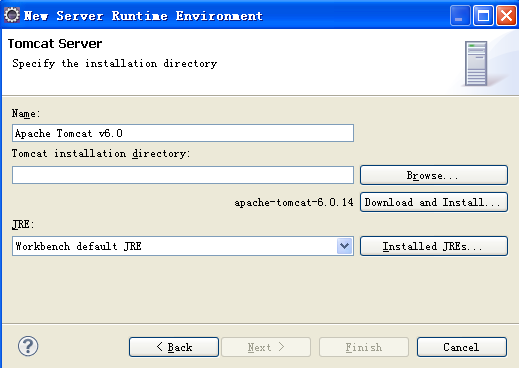Click the Finish button
The width and height of the screenshot is (519, 368).
364,347
